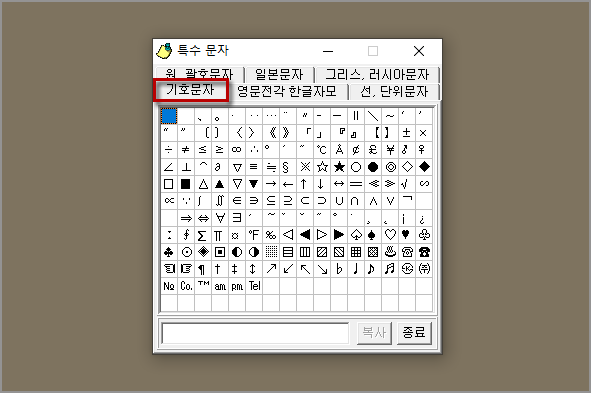The image size is (591, 393).
Task: Pick the hot springs ♨ symbol
Action: (x=390, y=252)
